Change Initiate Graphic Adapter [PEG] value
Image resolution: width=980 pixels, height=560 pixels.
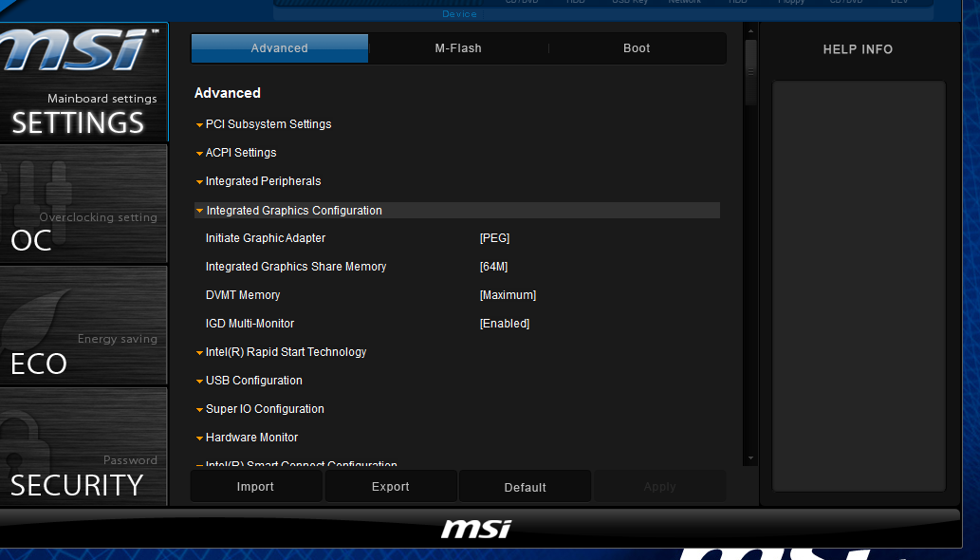[x=494, y=238]
